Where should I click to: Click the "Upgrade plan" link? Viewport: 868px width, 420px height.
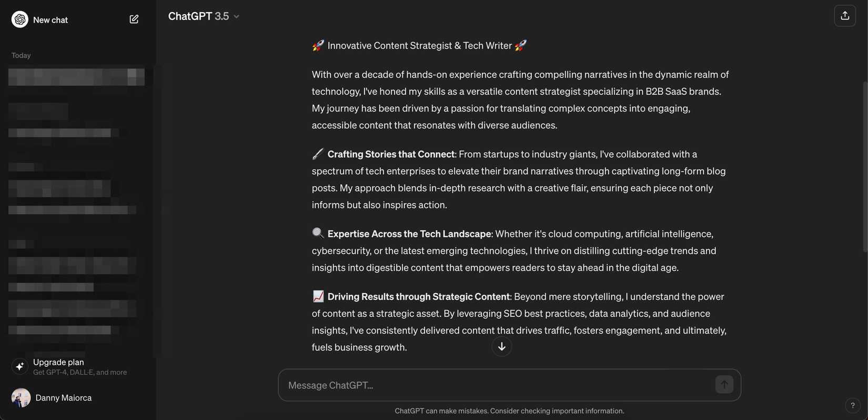58,362
